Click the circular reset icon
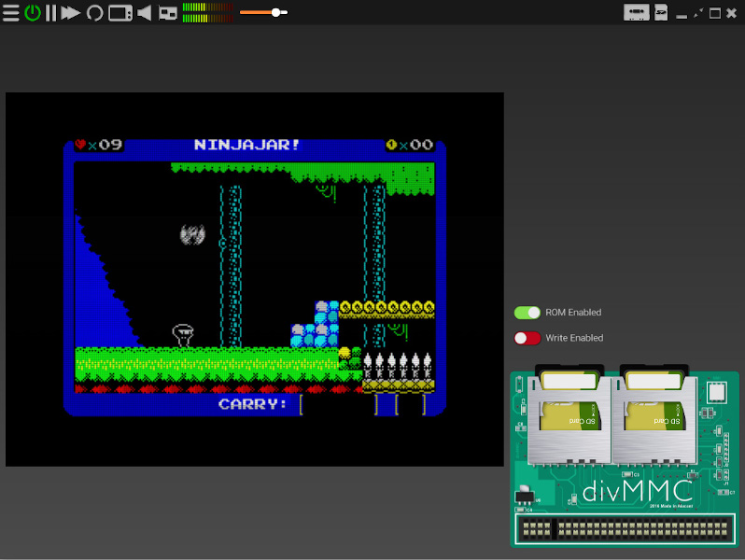The image size is (745, 560). 94,13
